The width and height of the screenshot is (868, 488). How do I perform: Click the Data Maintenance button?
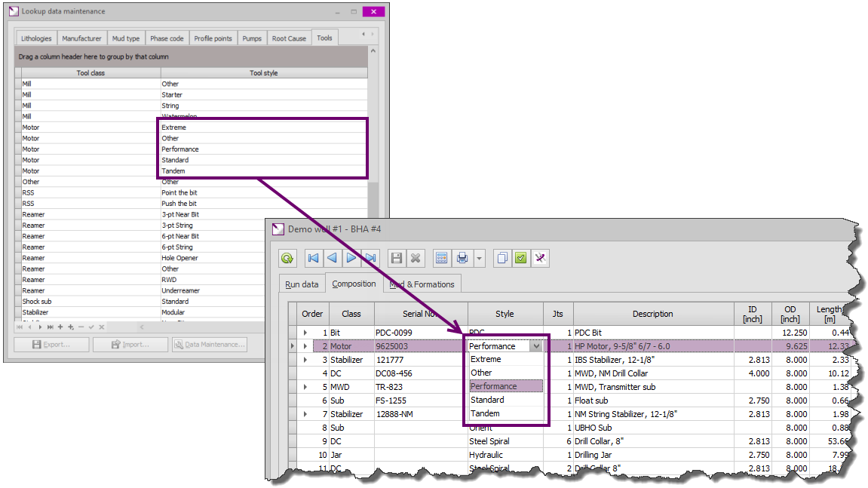(209, 345)
